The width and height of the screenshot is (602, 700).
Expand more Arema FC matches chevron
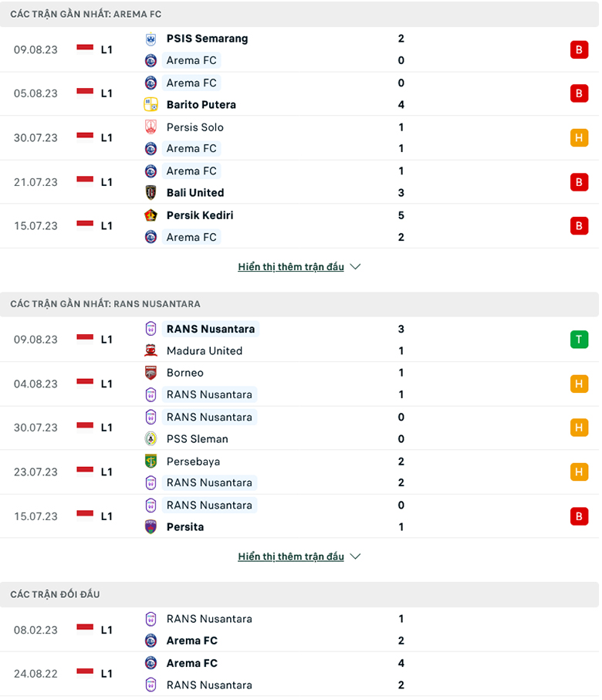(355, 267)
